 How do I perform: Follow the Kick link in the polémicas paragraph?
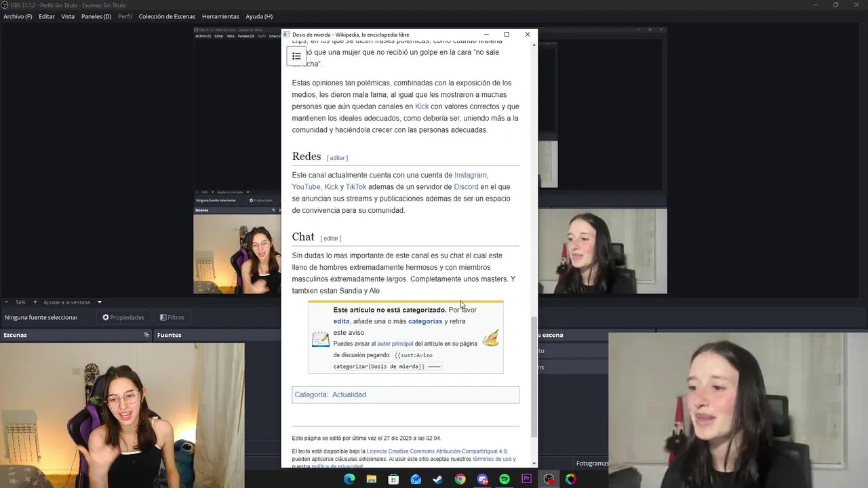(422, 106)
